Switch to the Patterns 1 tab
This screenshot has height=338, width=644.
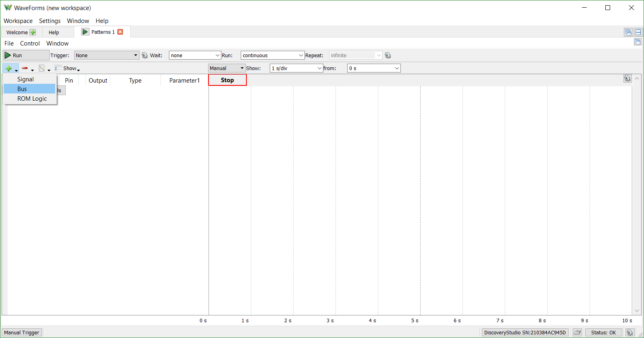102,32
